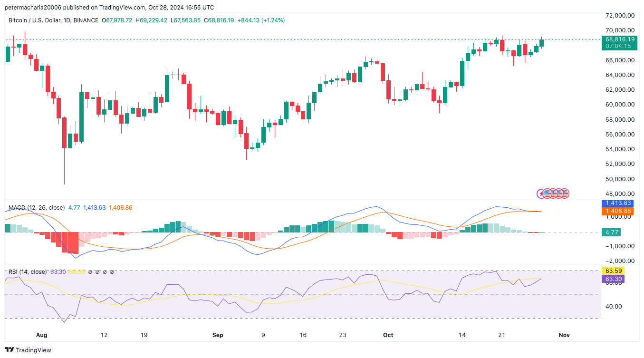Screen dimensions: 644x358
Task: Click the last ∅ symbol in RSI legend
Action: click(112, 272)
